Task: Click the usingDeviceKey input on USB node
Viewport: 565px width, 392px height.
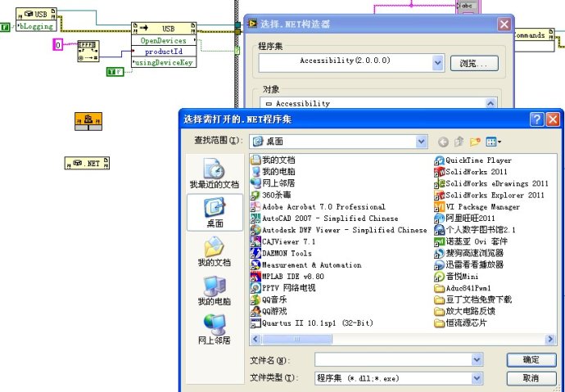Action: (x=164, y=62)
